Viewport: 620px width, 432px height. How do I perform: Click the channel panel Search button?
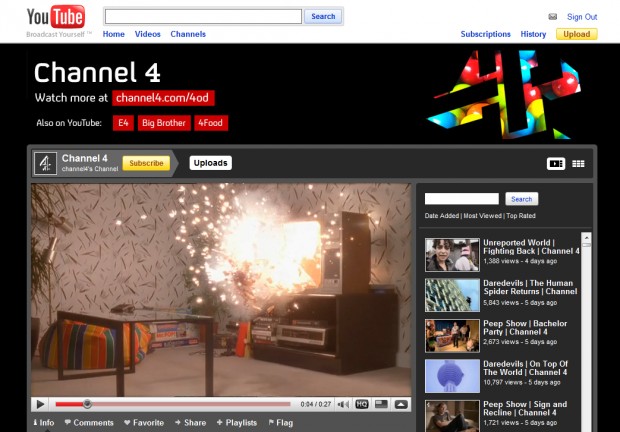[522, 199]
